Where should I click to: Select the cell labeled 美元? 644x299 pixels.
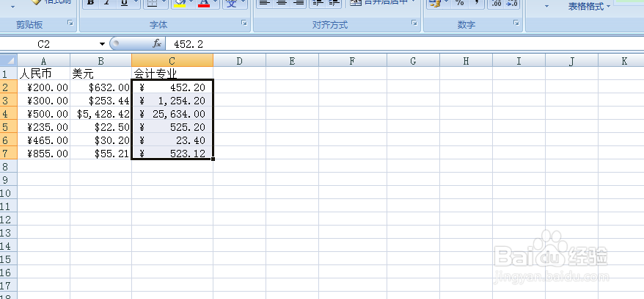point(101,73)
